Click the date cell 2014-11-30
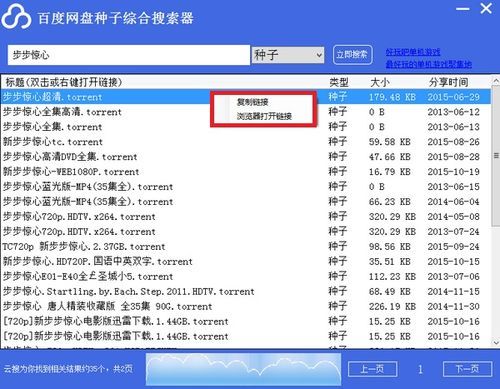 click(x=454, y=306)
